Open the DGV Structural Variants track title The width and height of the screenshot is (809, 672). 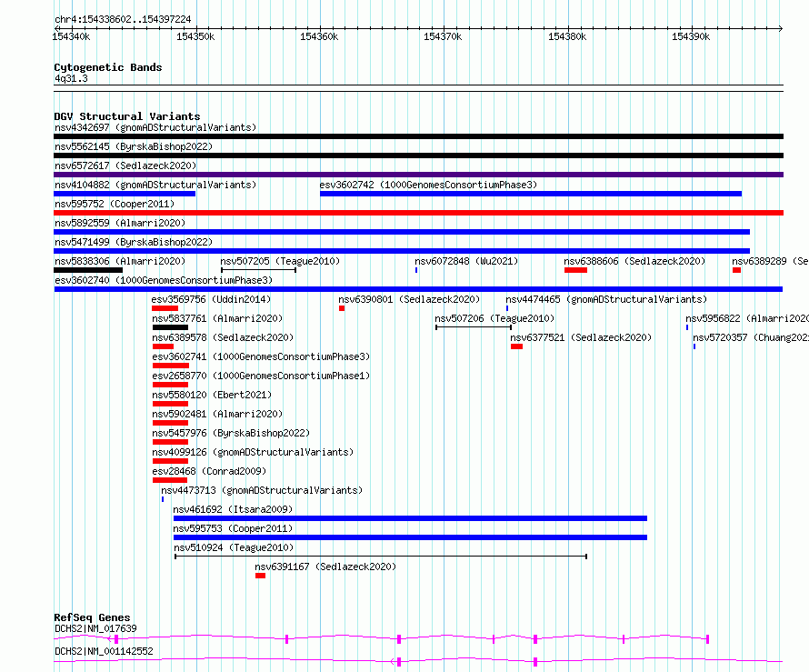click(x=127, y=116)
